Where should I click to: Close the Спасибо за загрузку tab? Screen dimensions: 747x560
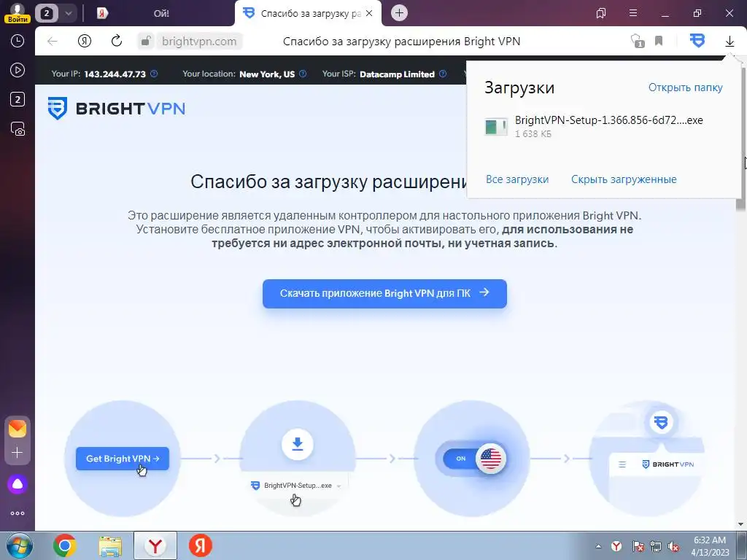coord(369,13)
